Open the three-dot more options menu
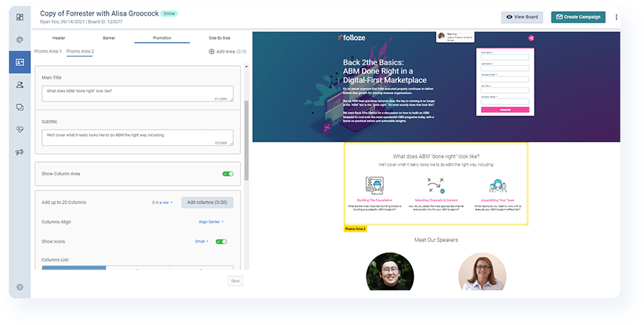 (617, 17)
